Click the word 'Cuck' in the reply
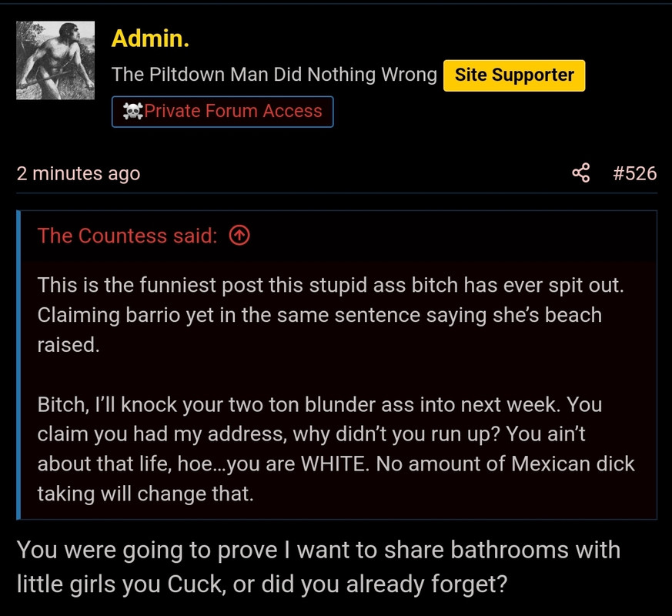 coord(196,584)
